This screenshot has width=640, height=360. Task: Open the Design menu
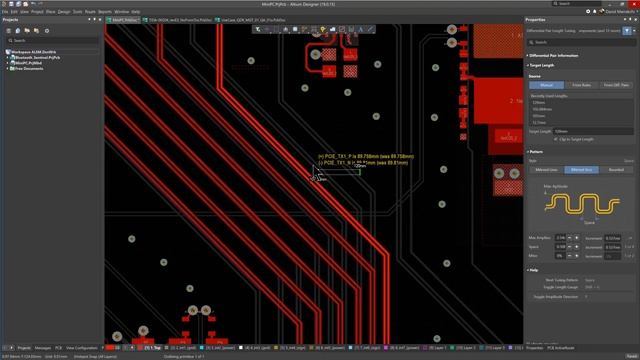tap(64, 12)
